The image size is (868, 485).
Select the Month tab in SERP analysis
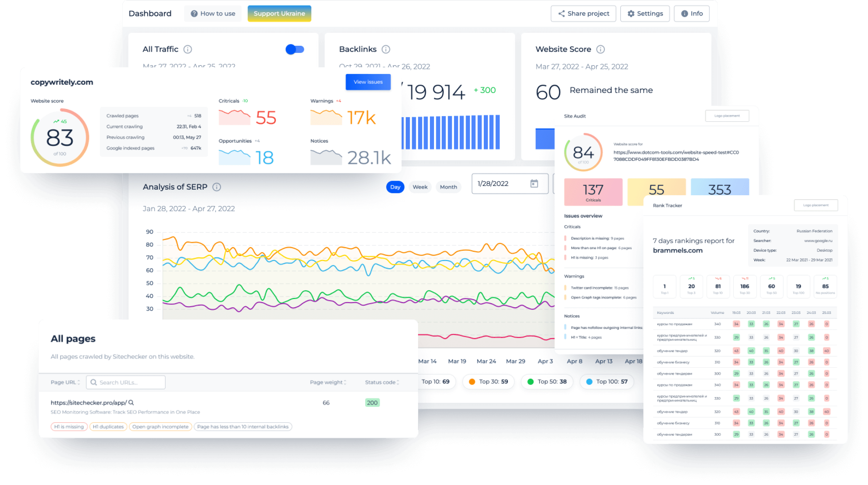tap(447, 186)
